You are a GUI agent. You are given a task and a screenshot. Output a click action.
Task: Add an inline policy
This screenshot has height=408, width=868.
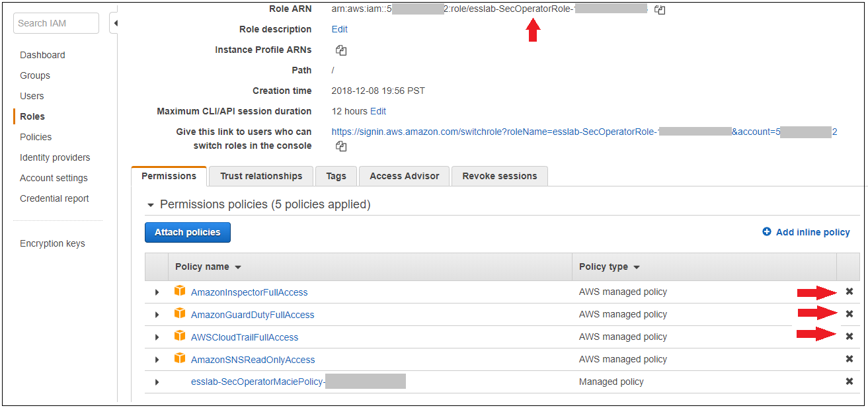tap(806, 232)
